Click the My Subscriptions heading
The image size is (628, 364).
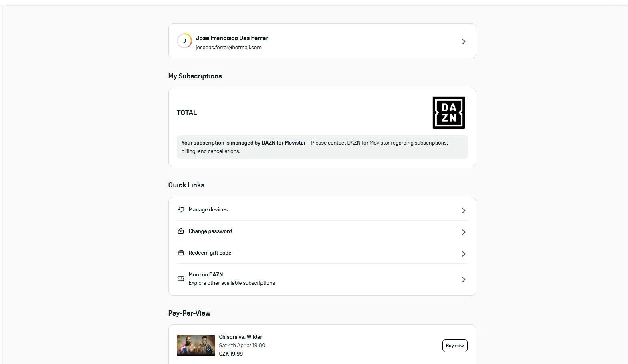tap(195, 76)
